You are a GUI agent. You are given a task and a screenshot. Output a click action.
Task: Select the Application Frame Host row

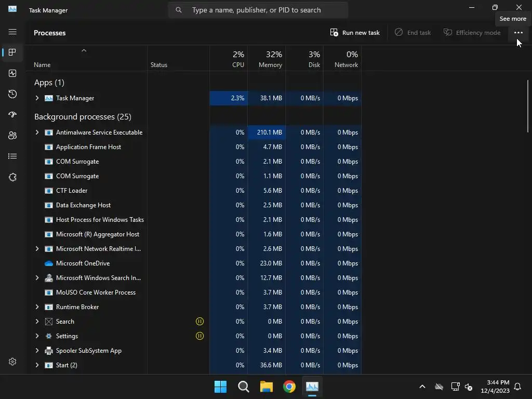[194, 147]
